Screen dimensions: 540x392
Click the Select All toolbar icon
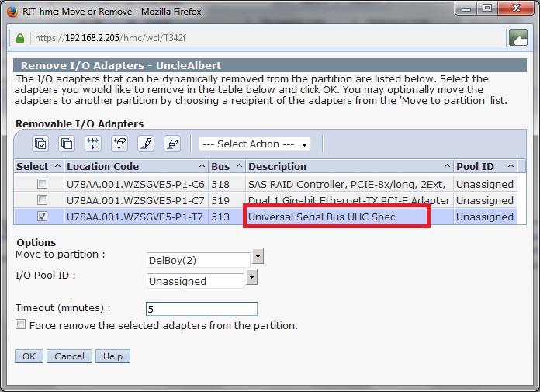click(40, 144)
